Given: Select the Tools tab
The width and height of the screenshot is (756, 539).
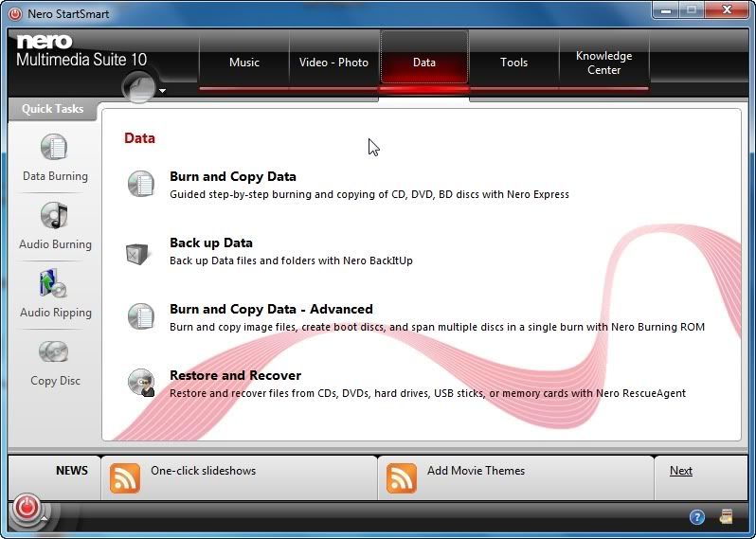Looking at the screenshot, I should 513,63.
